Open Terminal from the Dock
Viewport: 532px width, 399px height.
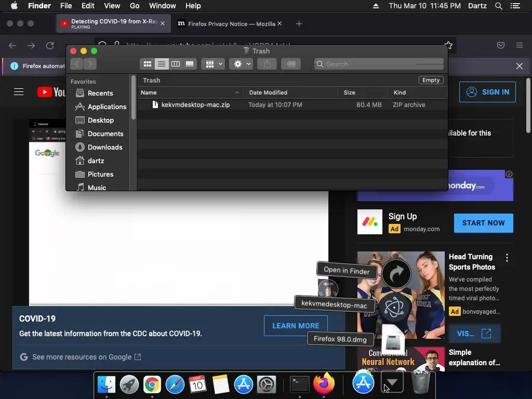tap(300, 384)
